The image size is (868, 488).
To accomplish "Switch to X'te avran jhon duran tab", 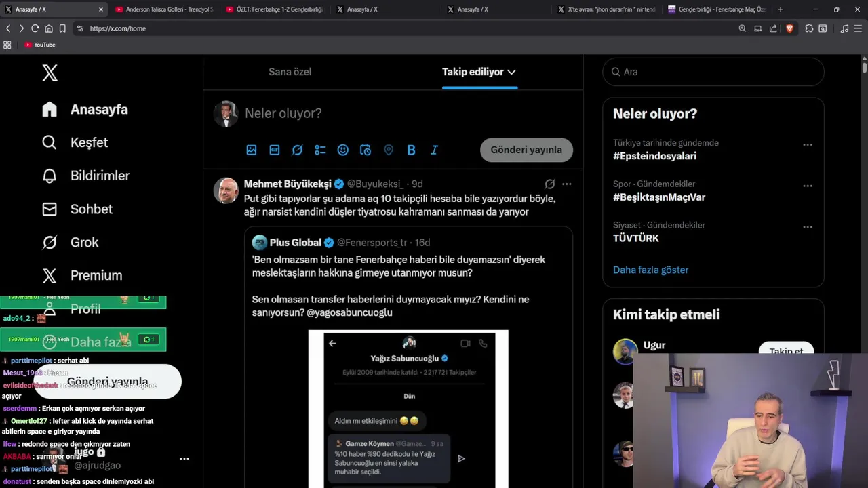I will point(608,9).
